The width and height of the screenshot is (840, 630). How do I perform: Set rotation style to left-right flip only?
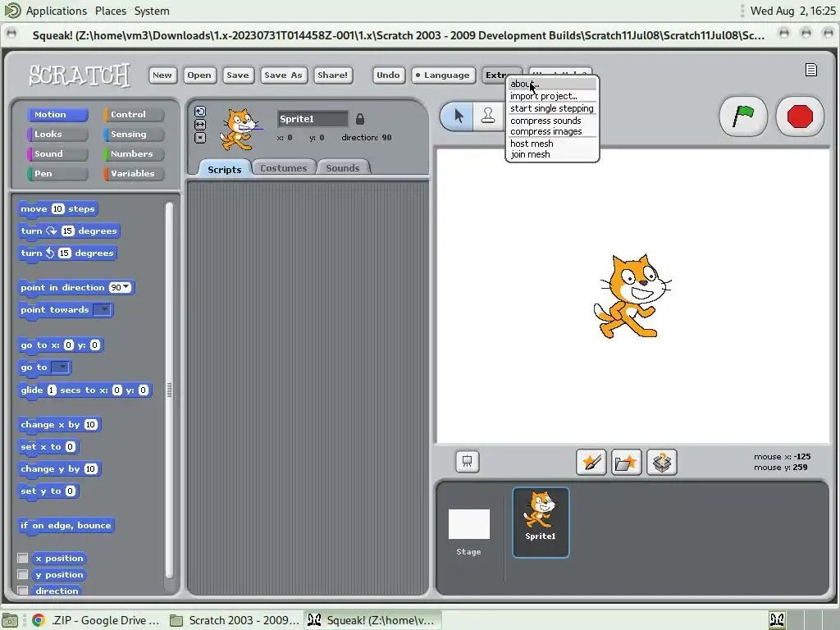point(200,125)
